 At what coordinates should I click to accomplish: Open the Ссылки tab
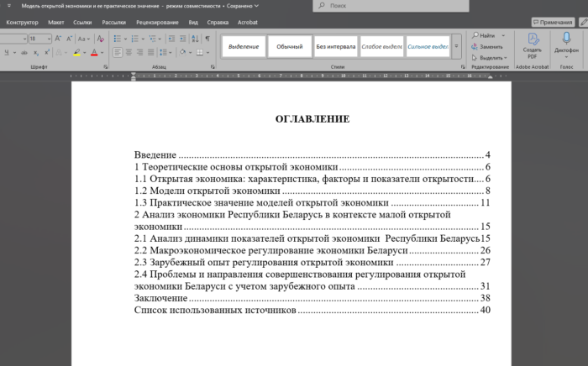pyautogui.click(x=82, y=22)
